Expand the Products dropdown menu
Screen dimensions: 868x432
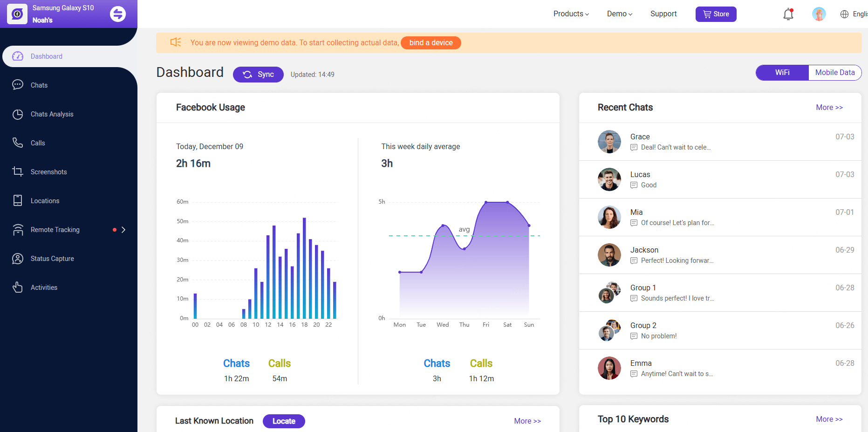(x=571, y=14)
